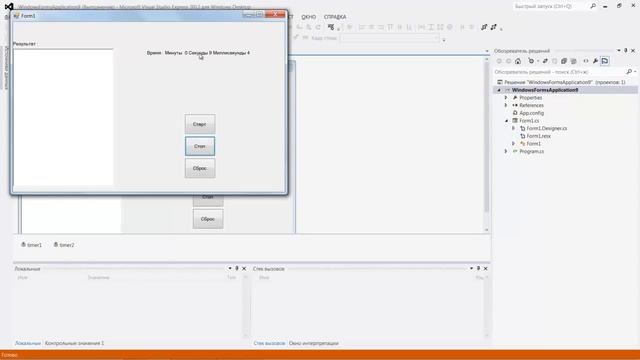Screen dimensions: 640x360
Task: Open the Стек вызовов panel options dropdown
Action: [x=471, y=269]
